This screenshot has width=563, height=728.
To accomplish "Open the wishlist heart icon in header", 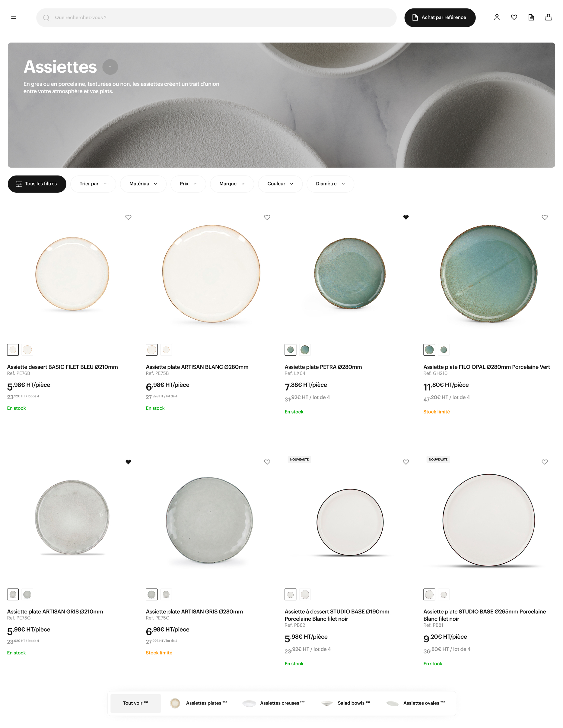I will [x=514, y=17].
